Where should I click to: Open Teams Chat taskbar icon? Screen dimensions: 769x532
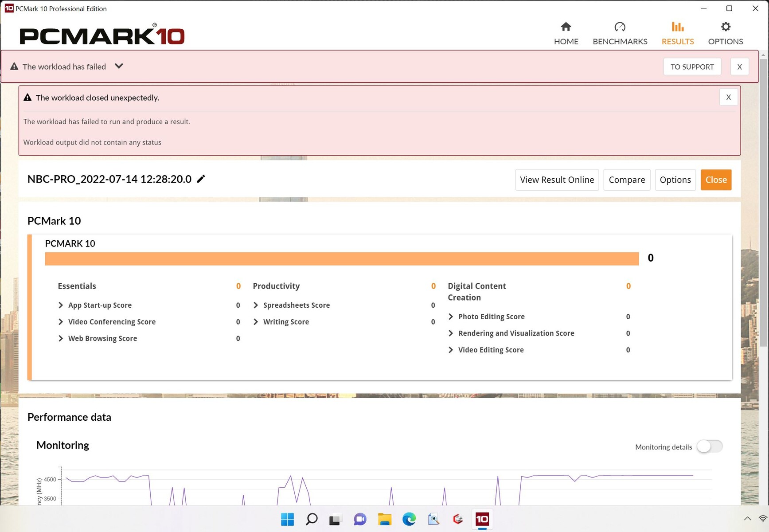[x=360, y=519]
